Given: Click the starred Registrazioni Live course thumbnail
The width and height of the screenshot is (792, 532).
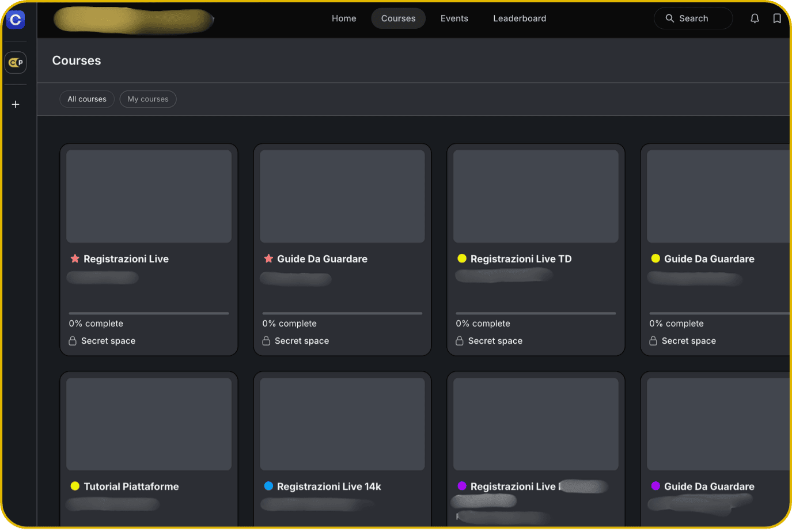Looking at the screenshot, I should click(149, 196).
